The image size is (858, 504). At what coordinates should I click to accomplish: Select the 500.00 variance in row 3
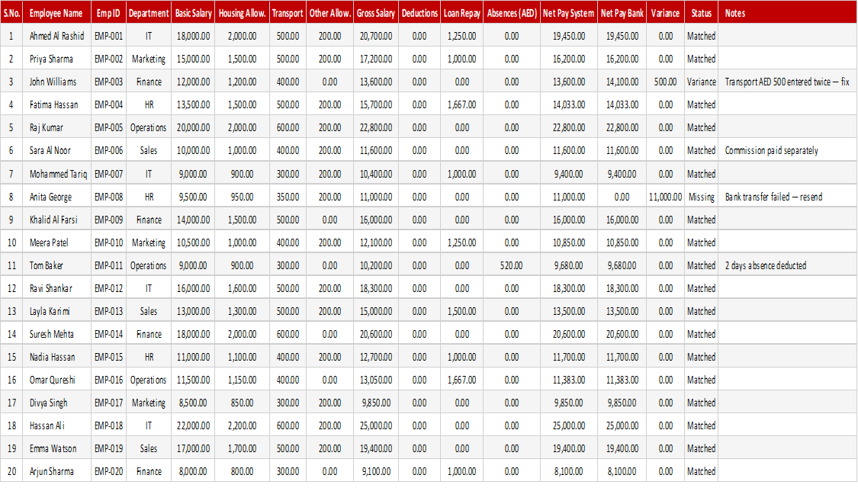click(x=665, y=82)
